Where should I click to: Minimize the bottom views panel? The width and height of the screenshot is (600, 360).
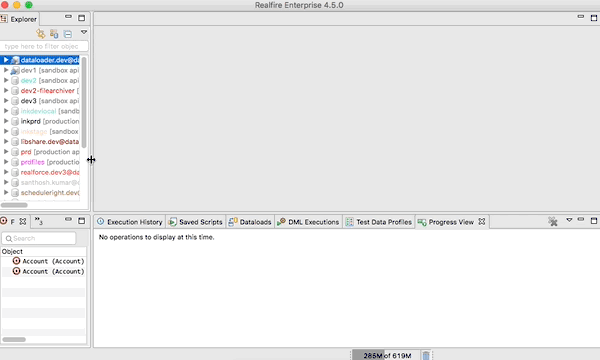click(581, 219)
